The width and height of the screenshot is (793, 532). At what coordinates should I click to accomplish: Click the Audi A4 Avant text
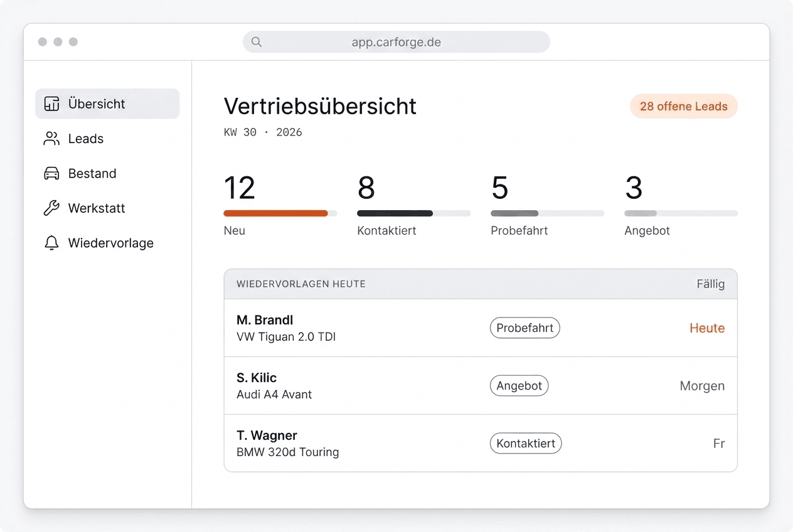click(274, 395)
